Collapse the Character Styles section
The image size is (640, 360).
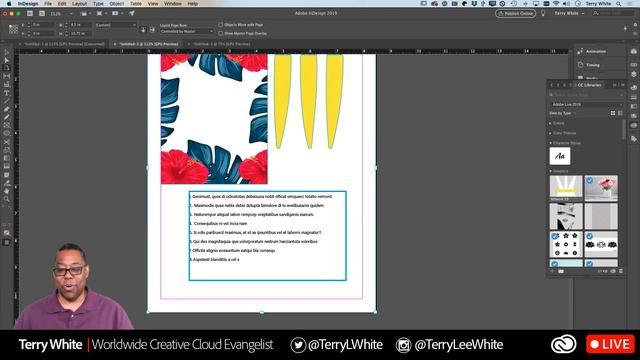click(551, 143)
